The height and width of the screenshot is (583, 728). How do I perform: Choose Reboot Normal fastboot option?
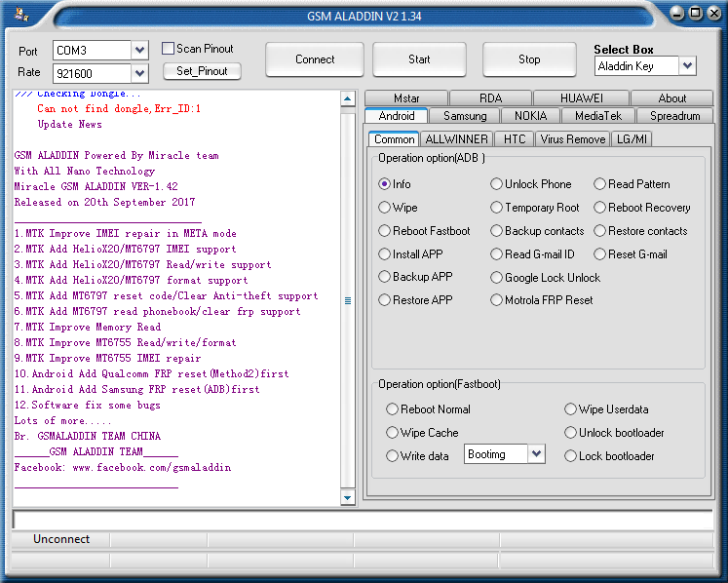(x=393, y=409)
